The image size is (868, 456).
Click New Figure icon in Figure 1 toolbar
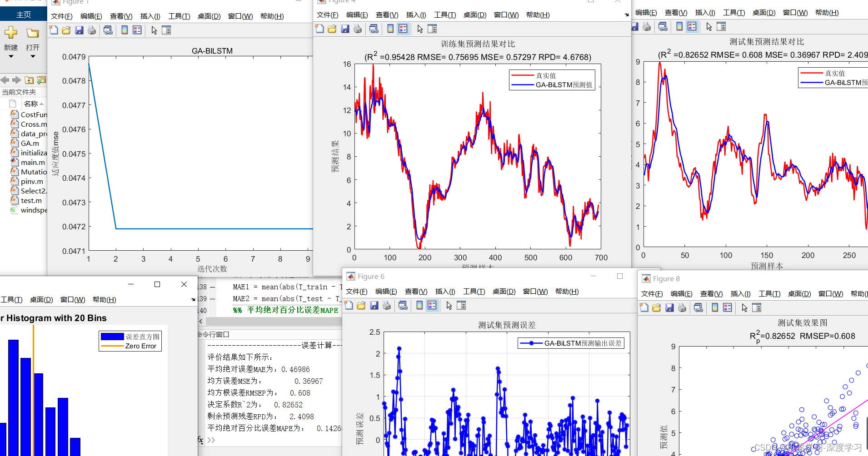(x=54, y=30)
